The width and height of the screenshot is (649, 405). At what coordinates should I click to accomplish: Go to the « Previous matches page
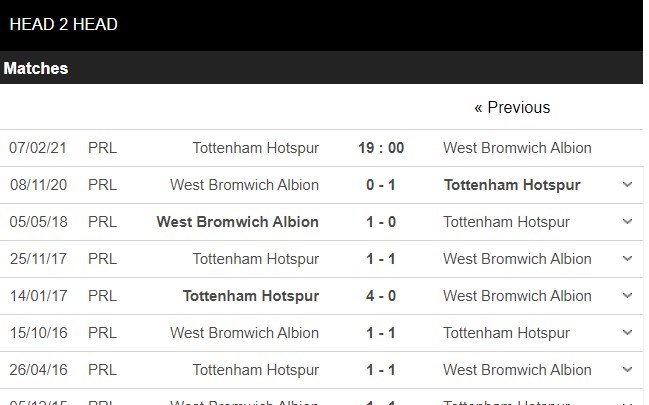[x=512, y=108]
